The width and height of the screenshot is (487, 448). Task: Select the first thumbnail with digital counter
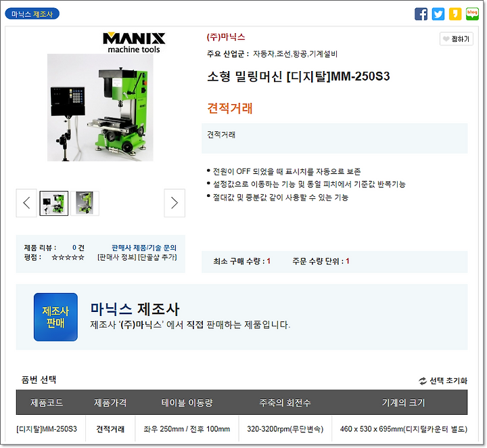54,203
